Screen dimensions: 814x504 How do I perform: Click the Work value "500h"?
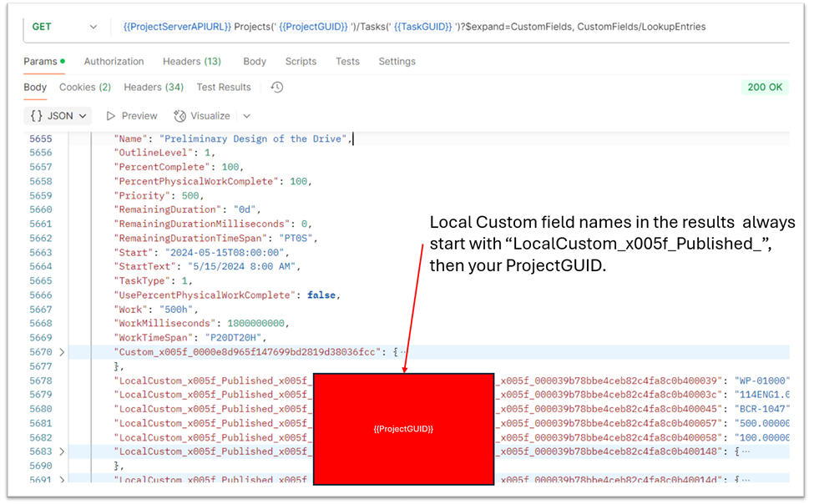pyautogui.click(x=176, y=310)
